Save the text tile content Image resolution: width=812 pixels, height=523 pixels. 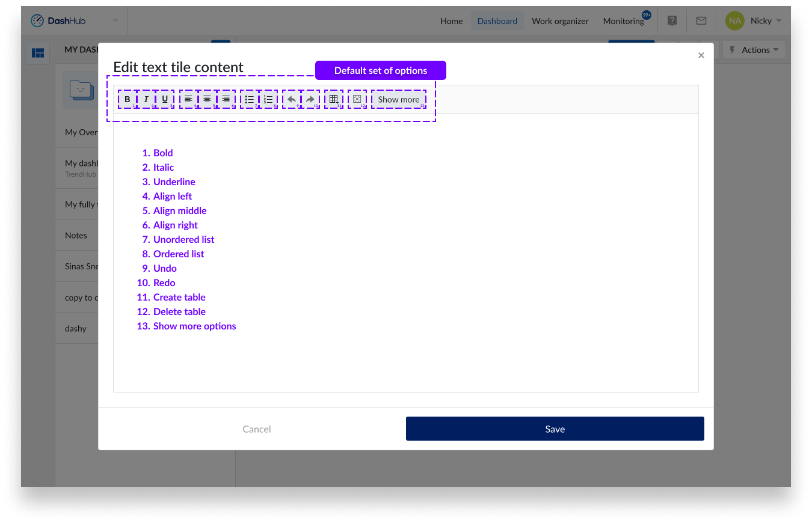[x=555, y=429]
